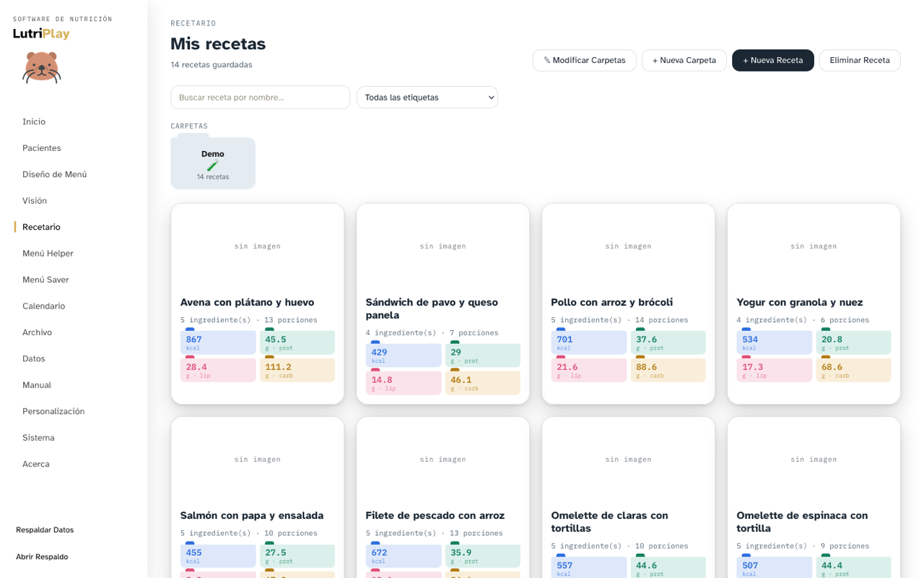This screenshot has width=924, height=578.
Task: Click the 20.8 g prot chip
Action: [854, 342]
